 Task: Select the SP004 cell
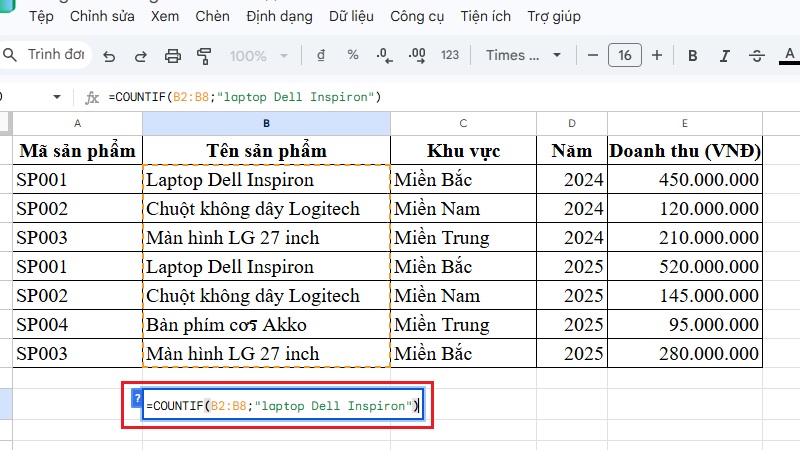coord(78,324)
